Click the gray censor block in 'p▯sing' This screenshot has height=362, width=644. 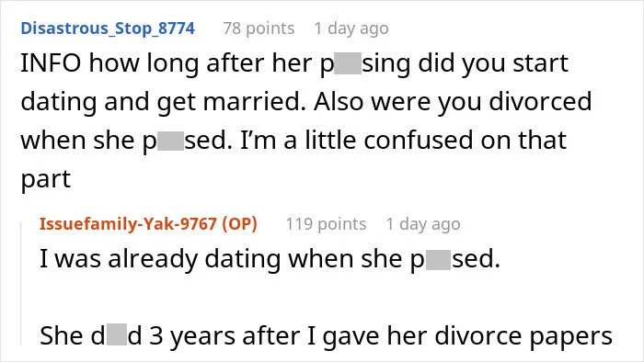click(348, 63)
